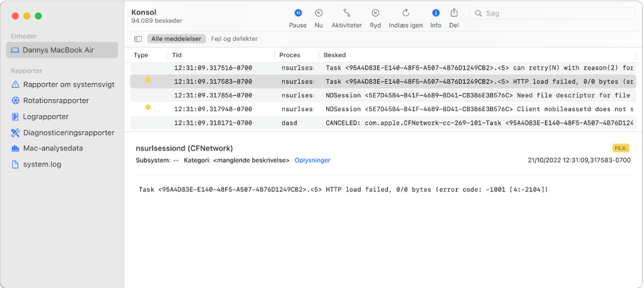The image size is (644, 288).
Task: Click Rotationsrapporter spinner icon
Action: [15, 100]
